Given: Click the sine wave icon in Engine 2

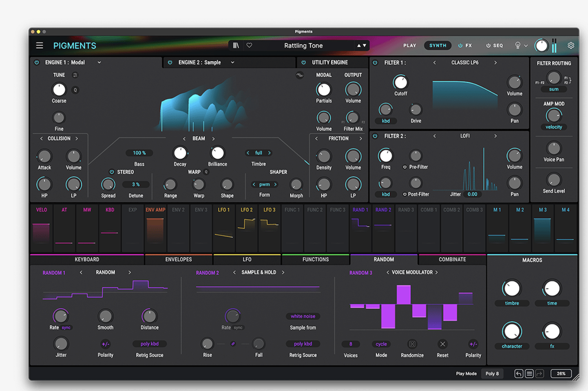Looking at the screenshot, I should click(x=299, y=75).
